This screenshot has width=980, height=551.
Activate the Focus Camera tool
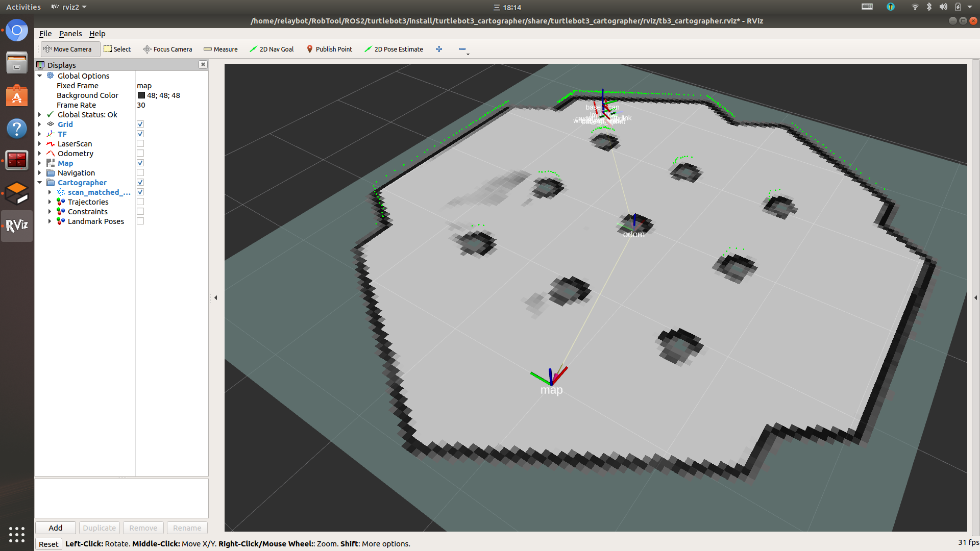pyautogui.click(x=167, y=49)
